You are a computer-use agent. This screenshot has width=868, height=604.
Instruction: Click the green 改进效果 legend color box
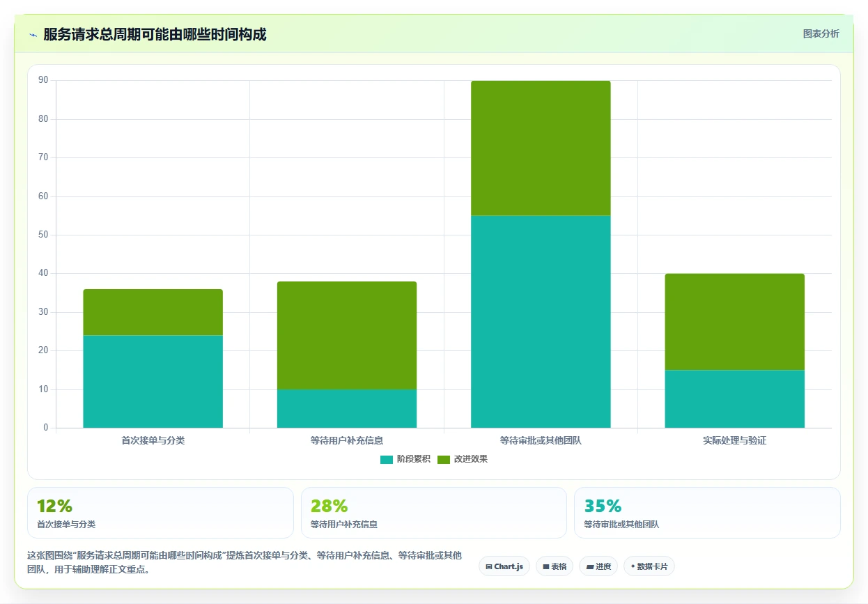(444, 459)
